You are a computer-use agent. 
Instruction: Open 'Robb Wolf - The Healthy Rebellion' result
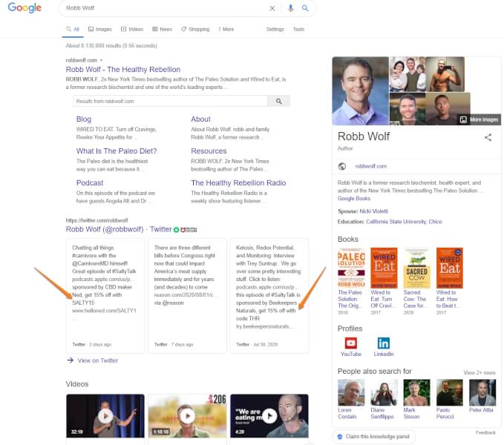[x=123, y=70]
